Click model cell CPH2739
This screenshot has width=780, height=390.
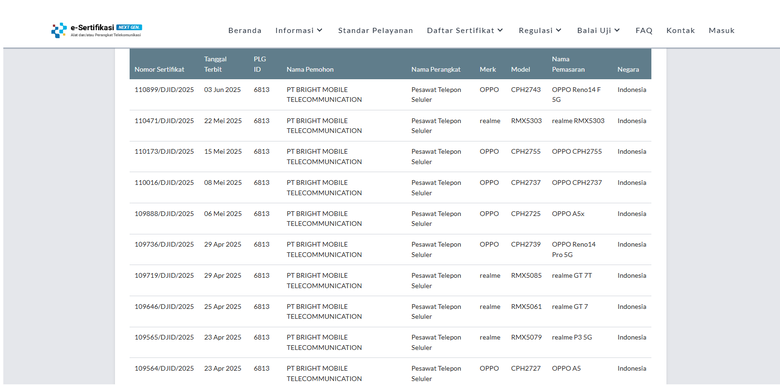pos(526,245)
